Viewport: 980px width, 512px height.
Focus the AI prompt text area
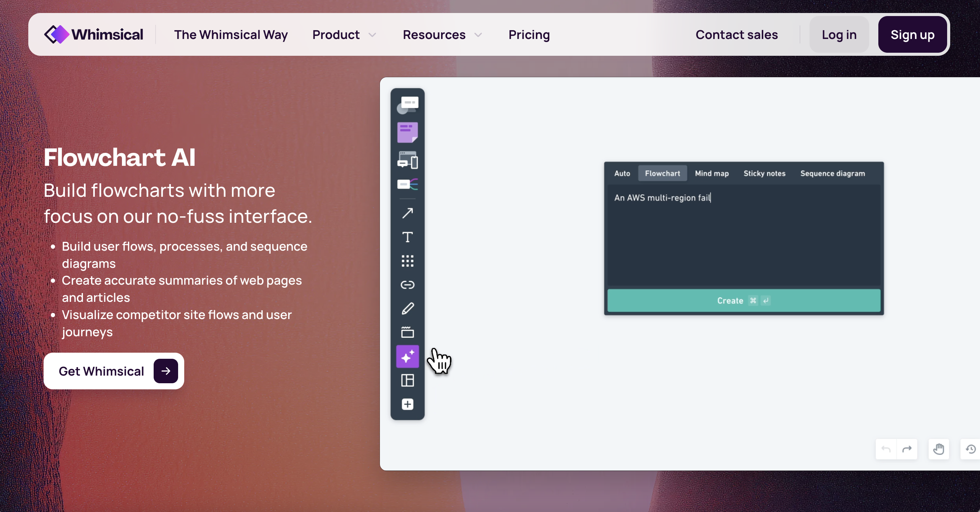tap(744, 235)
